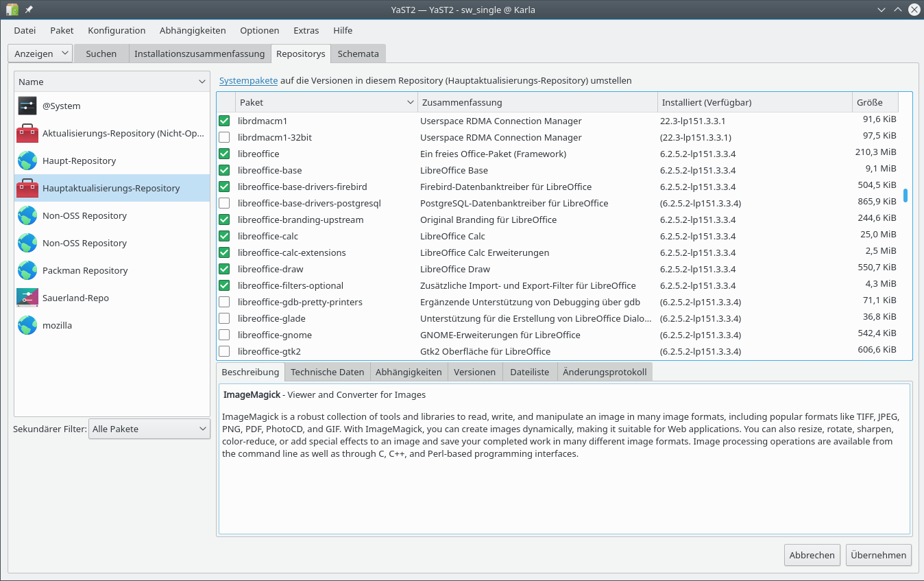Open the YaST window menu icon in title bar
924x581 pixels.
[x=12, y=10]
